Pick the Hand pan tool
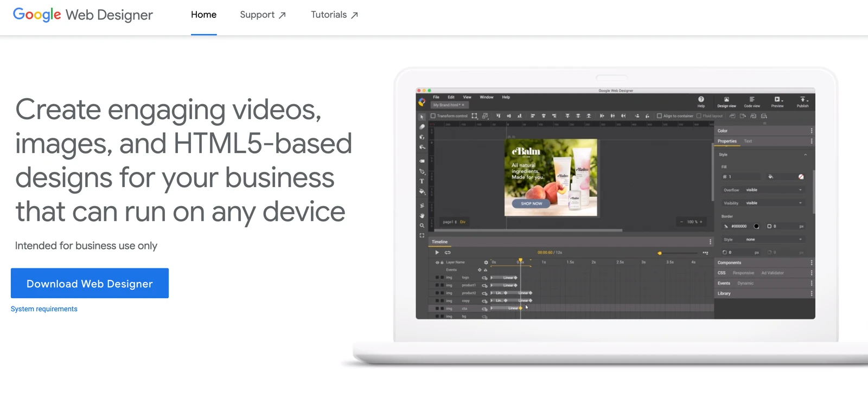The width and height of the screenshot is (868, 397). (422, 215)
